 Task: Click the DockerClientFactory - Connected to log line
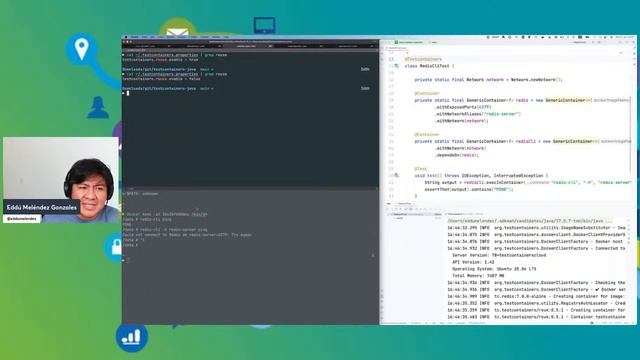click(x=536, y=248)
